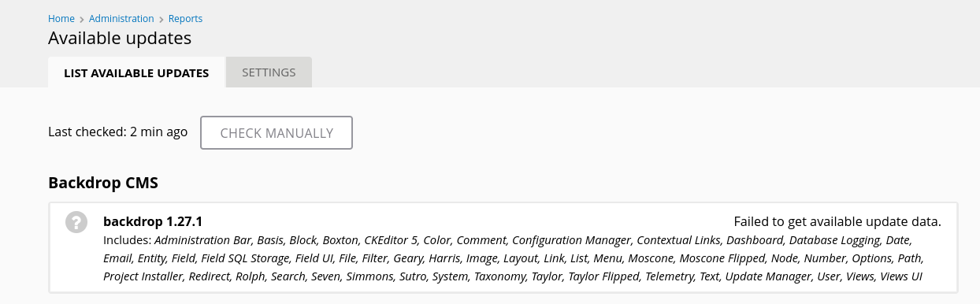
Task: Select the List Available Updates tab
Action: (x=136, y=72)
